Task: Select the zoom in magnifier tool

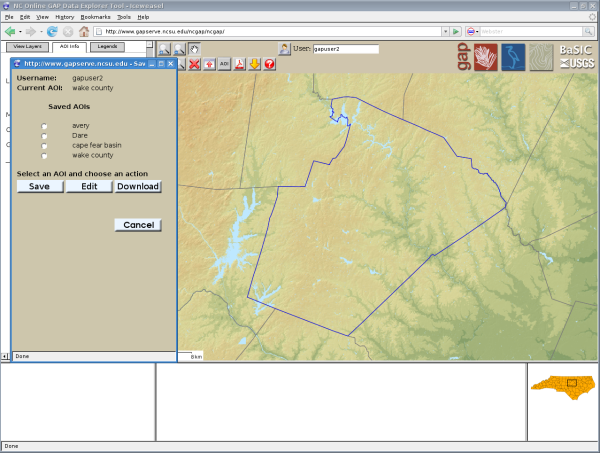Action: pyautogui.click(x=164, y=49)
